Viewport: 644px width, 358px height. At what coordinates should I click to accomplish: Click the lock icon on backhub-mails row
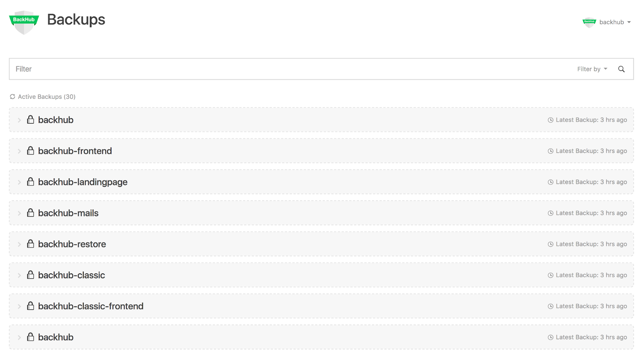coord(30,212)
